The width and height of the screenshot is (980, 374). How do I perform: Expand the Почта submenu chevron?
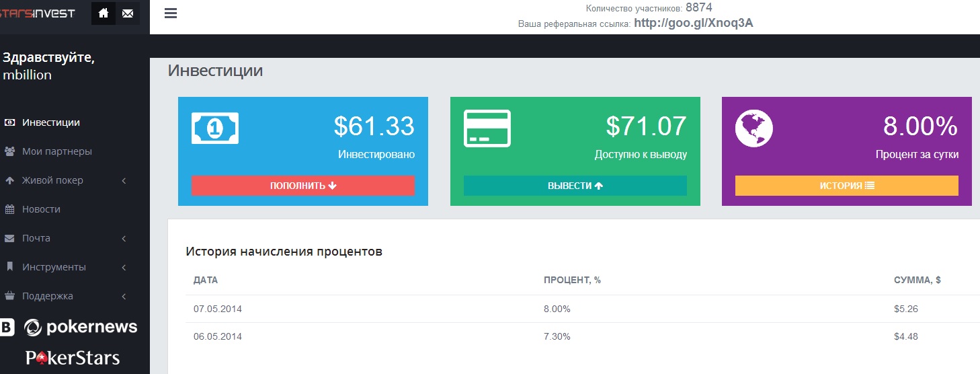coord(124,238)
